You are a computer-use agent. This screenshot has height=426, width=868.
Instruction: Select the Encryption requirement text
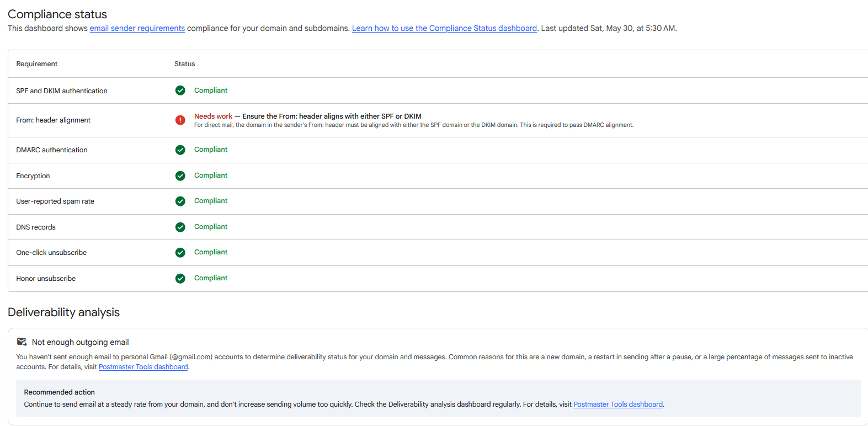(x=33, y=176)
